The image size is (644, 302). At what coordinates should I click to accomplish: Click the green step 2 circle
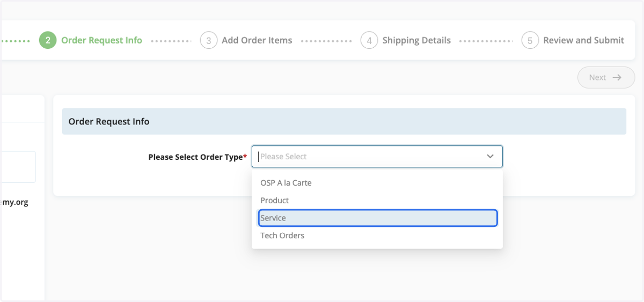(x=48, y=40)
